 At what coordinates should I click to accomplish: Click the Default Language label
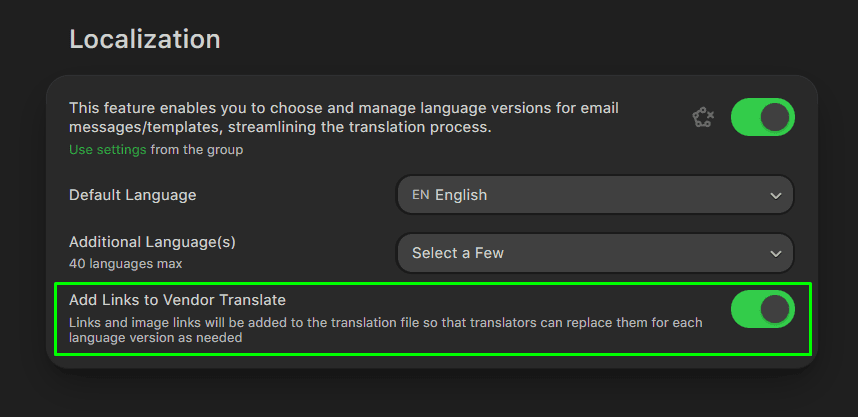click(x=132, y=195)
